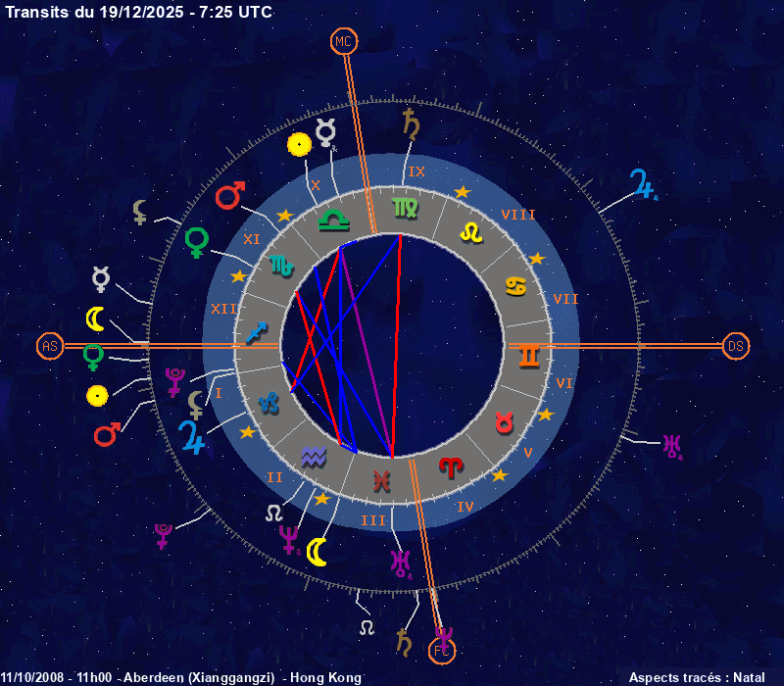The height and width of the screenshot is (686, 784).
Task: Click the Libra sign in zodiac ring
Action: [x=336, y=220]
